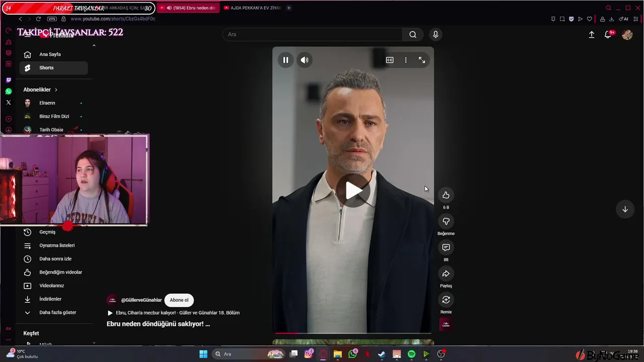Open the browser AI assistant button
Image resolution: width=644 pixels, height=362 pixels.
pos(623,19)
